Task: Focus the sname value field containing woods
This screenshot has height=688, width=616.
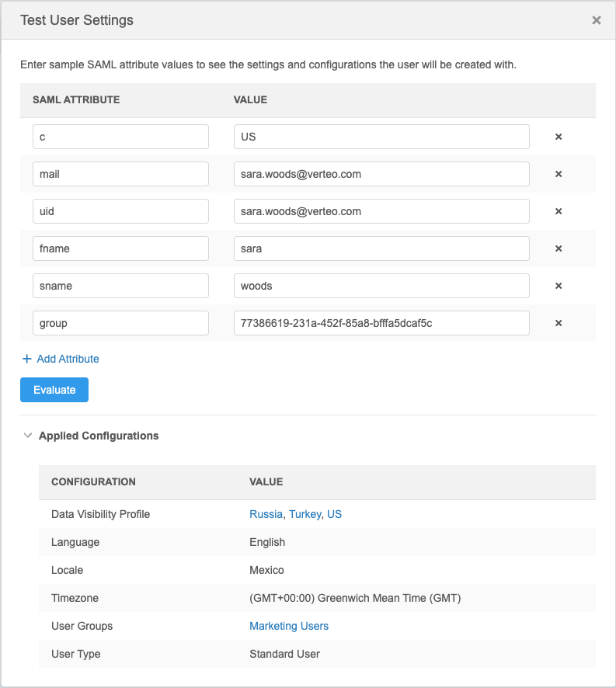Action: point(381,286)
